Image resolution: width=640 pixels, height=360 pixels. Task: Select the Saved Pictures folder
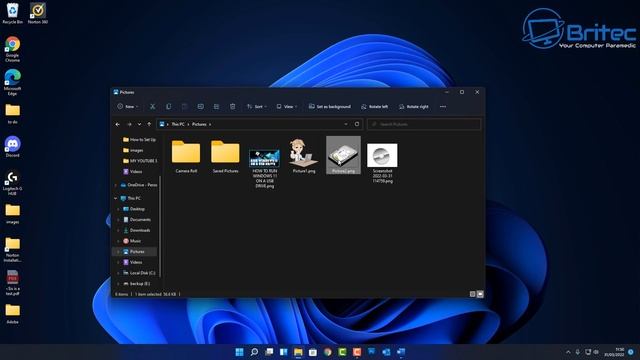tap(225, 156)
